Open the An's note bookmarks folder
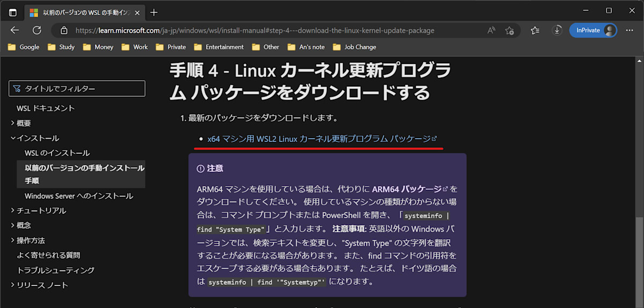644x308 pixels. (x=306, y=47)
